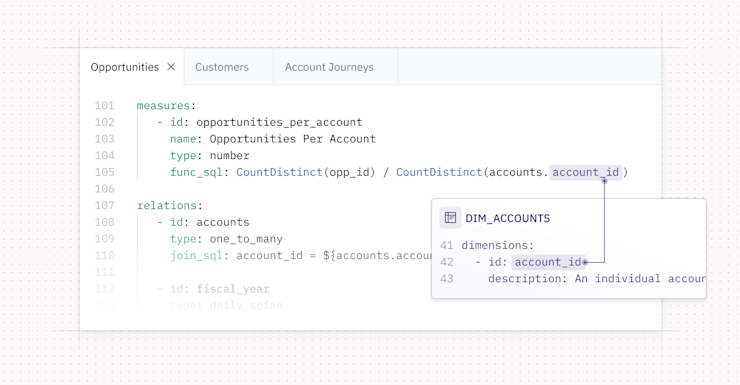Click the 'number' type value

point(229,156)
